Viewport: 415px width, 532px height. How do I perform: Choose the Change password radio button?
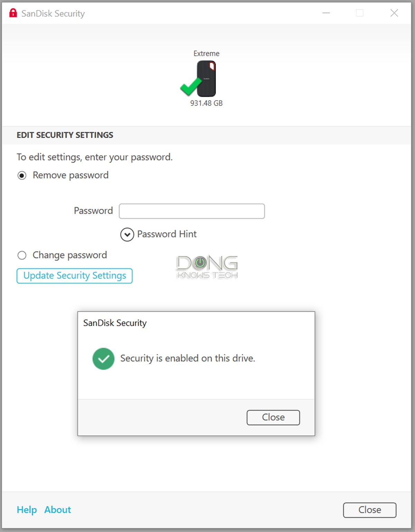(x=22, y=256)
